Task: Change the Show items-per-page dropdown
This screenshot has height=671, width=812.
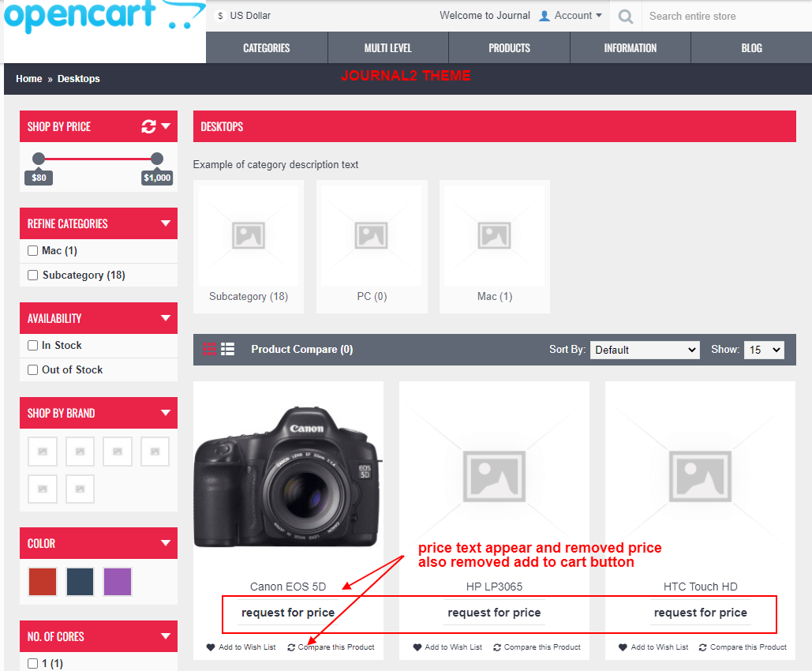Action: point(763,350)
